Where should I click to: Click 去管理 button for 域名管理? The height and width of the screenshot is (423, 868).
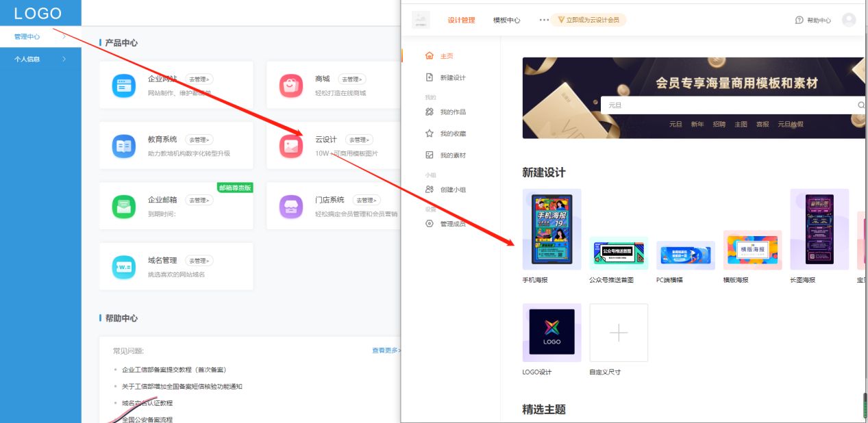click(199, 261)
